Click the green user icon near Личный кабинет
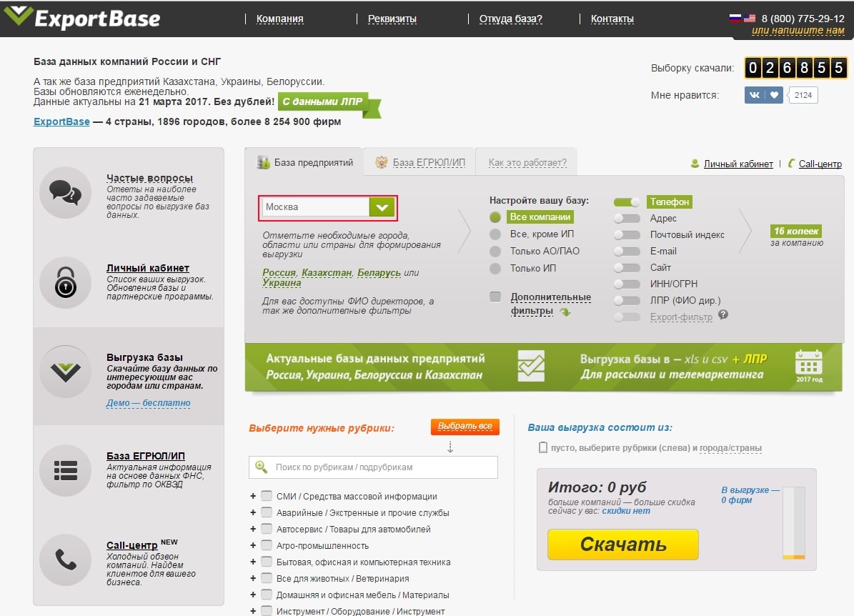This screenshot has height=616, width=854. 695,164
